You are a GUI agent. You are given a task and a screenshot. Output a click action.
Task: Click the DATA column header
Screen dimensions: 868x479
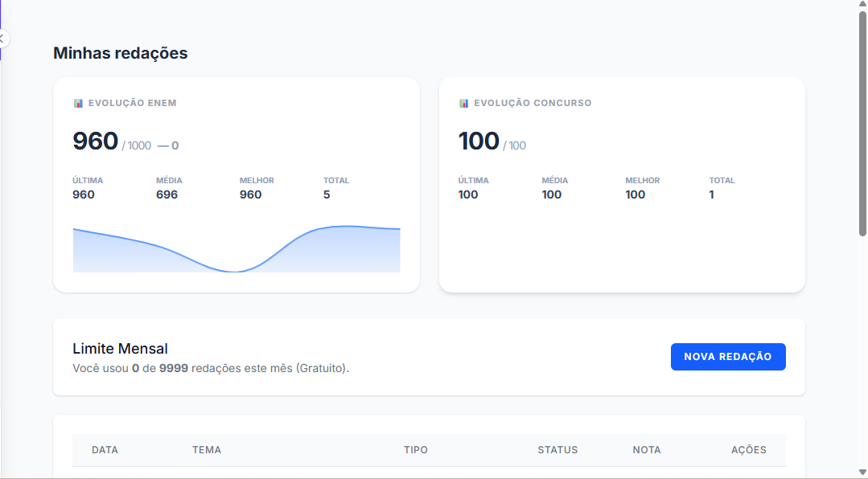(105, 450)
